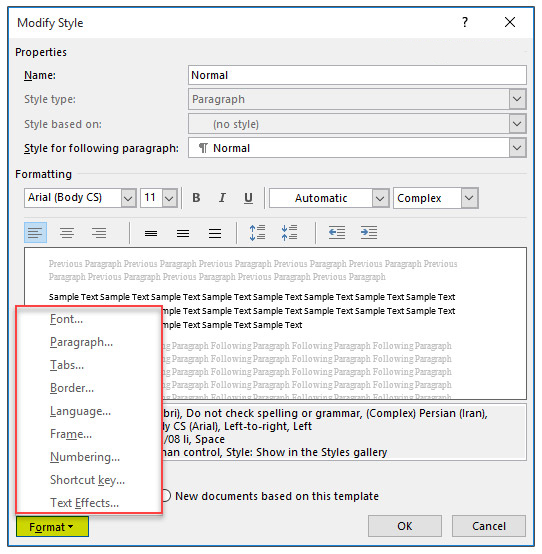
Task: Choose Shortcut key... menu entry
Action: click(x=87, y=480)
